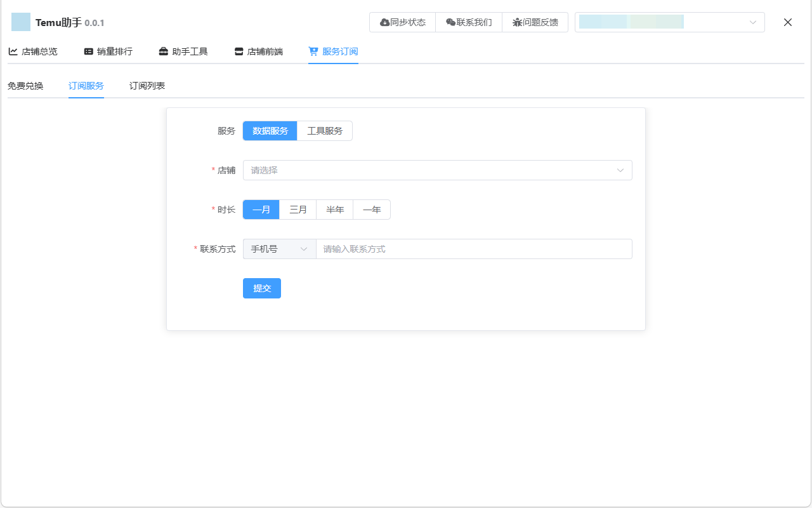
Task: Click the chart icon beside 店铺总览
Action: point(13,51)
